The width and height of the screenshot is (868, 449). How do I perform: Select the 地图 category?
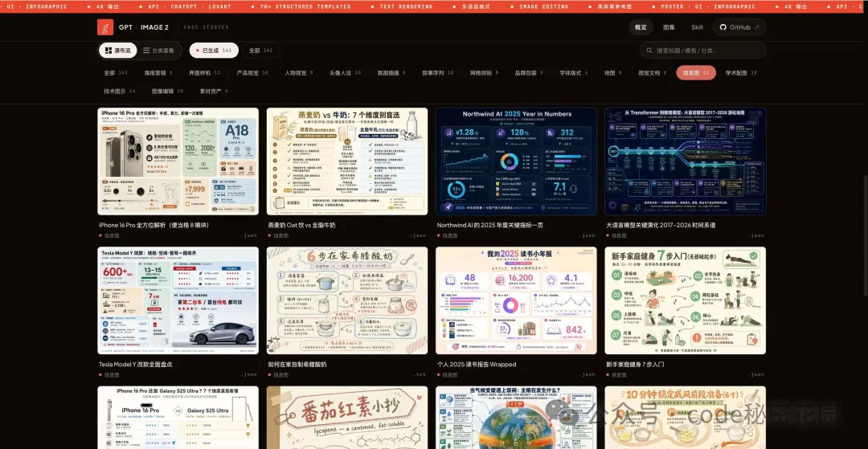click(x=612, y=72)
